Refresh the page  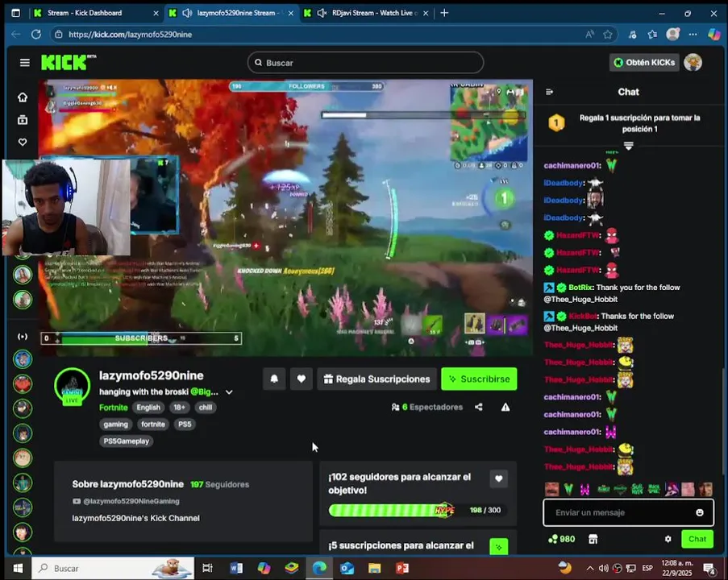coord(36,35)
